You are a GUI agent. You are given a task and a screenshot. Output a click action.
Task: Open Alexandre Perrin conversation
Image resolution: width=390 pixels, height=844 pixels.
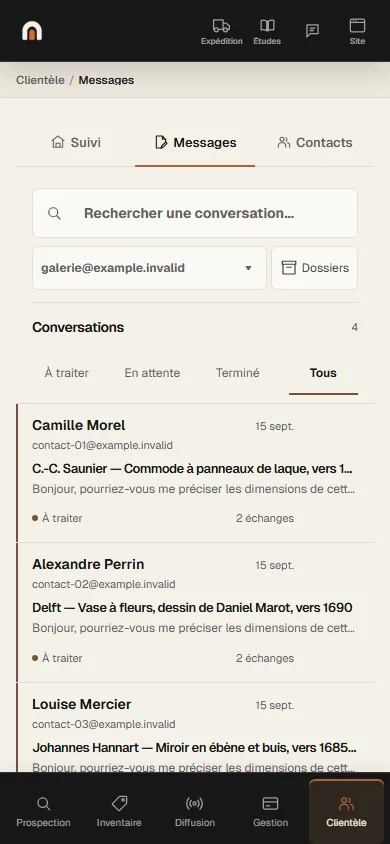pos(195,613)
